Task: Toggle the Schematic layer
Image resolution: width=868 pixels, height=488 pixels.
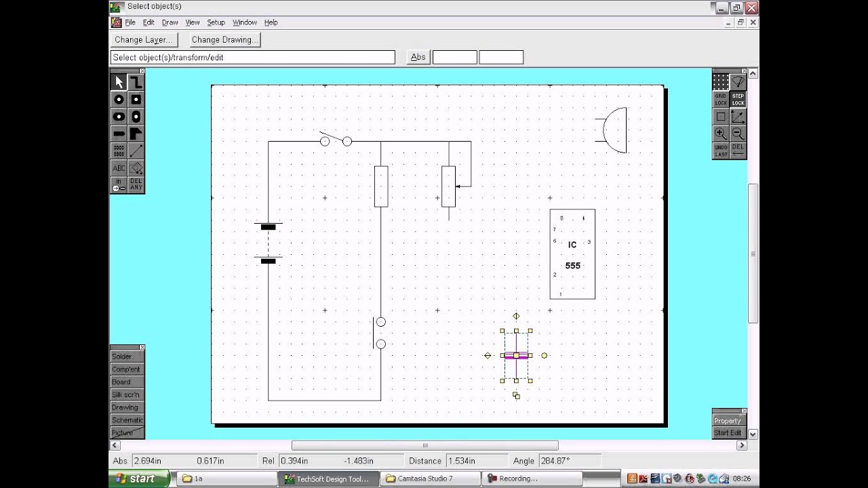Action: click(127, 420)
